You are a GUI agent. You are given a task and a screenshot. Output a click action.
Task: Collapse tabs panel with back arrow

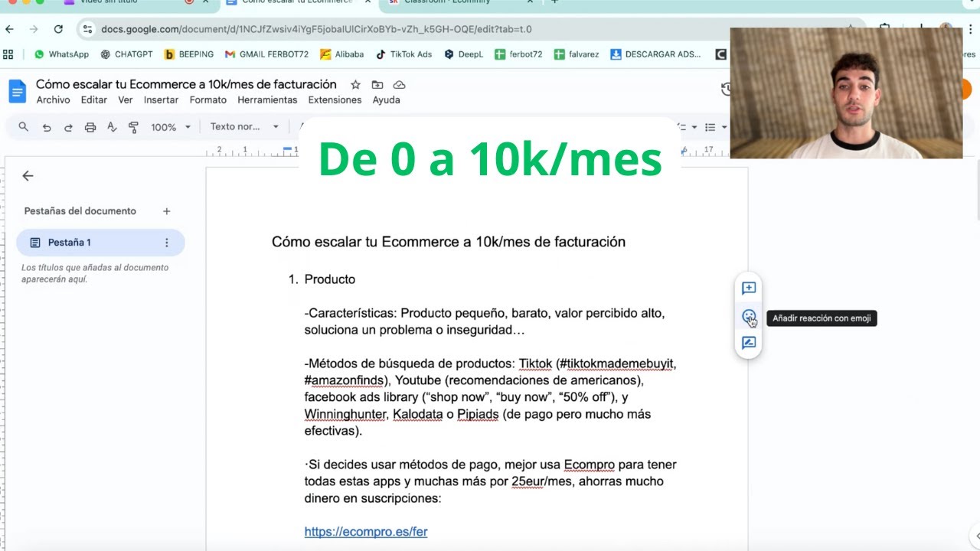coord(28,176)
